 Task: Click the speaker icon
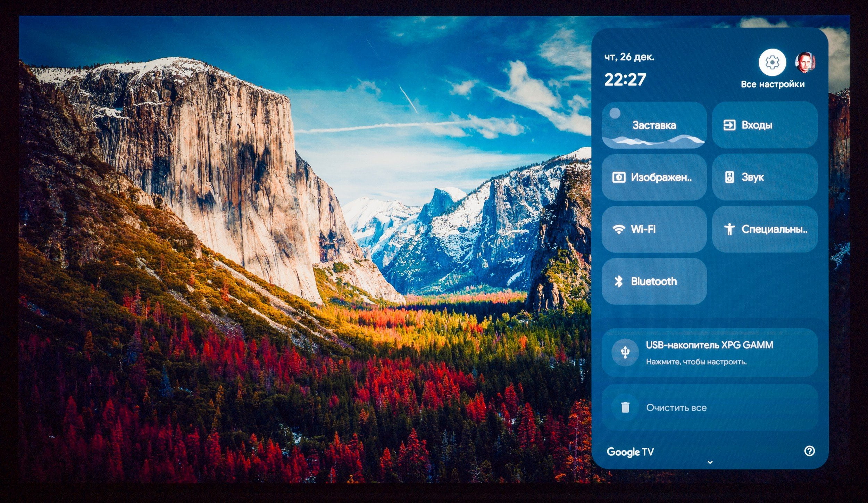tap(729, 177)
